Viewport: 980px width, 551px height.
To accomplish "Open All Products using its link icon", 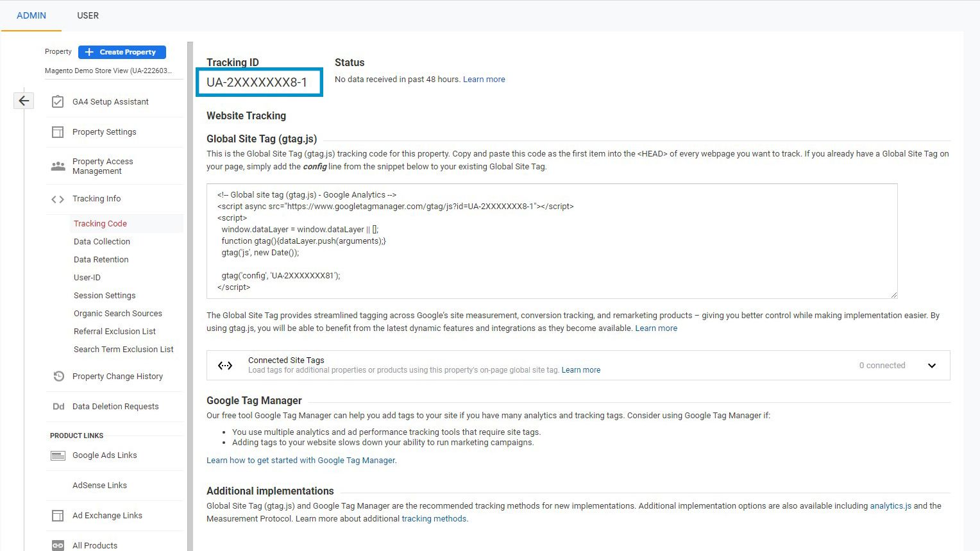I will (x=58, y=545).
